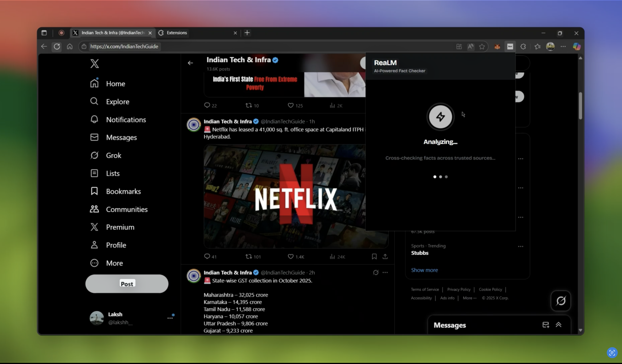The width and height of the screenshot is (622, 364).
Task: Like the Netflix post with 1.4K likes
Action: [x=290, y=257]
